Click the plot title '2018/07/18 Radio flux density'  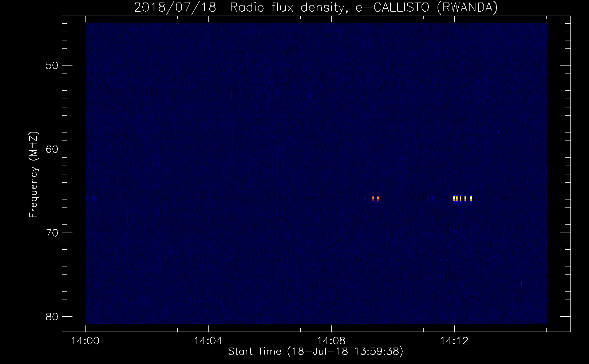(316, 7)
